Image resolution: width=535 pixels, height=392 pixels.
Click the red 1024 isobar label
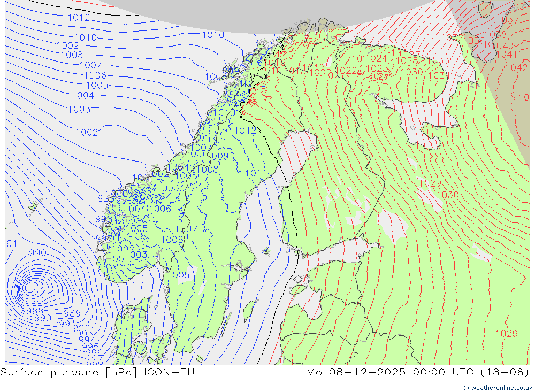(376, 58)
